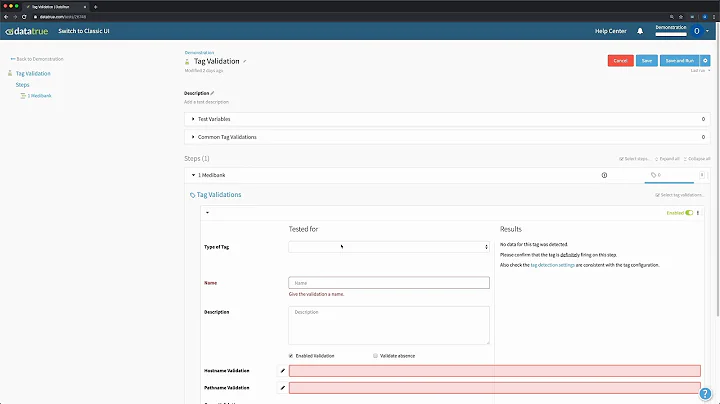Click browser back arrow
This screenshot has width=720, height=404.
click(x=6, y=17)
